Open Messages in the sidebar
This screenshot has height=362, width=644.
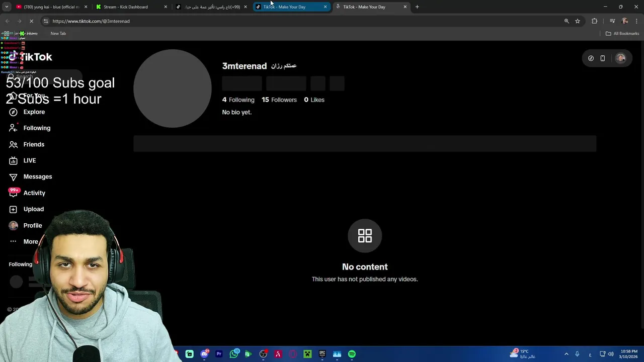click(x=30, y=176)
